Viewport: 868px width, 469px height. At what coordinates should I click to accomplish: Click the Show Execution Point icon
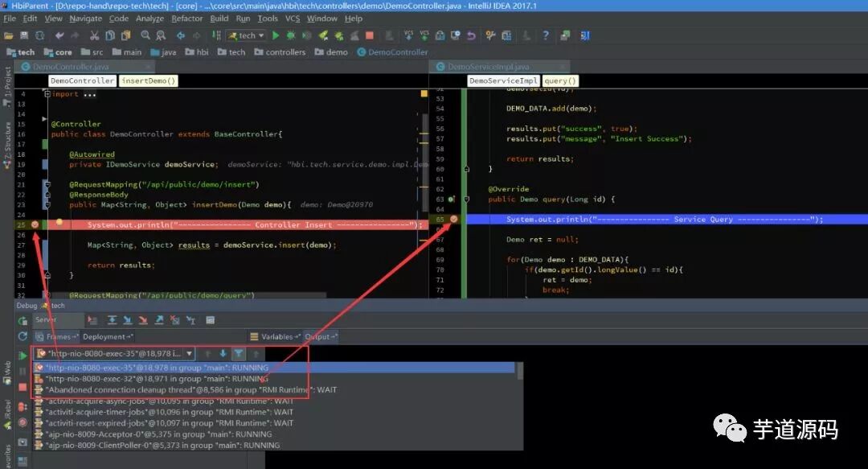92,320
